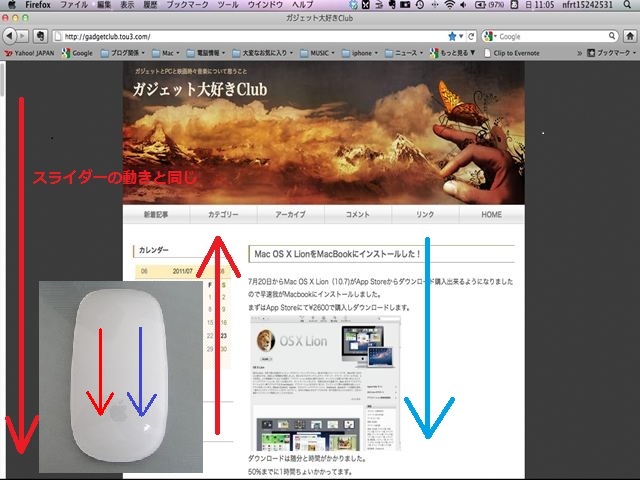Bookmark this page with the star icon
640x480 pixels.
(x=452, y=36)
